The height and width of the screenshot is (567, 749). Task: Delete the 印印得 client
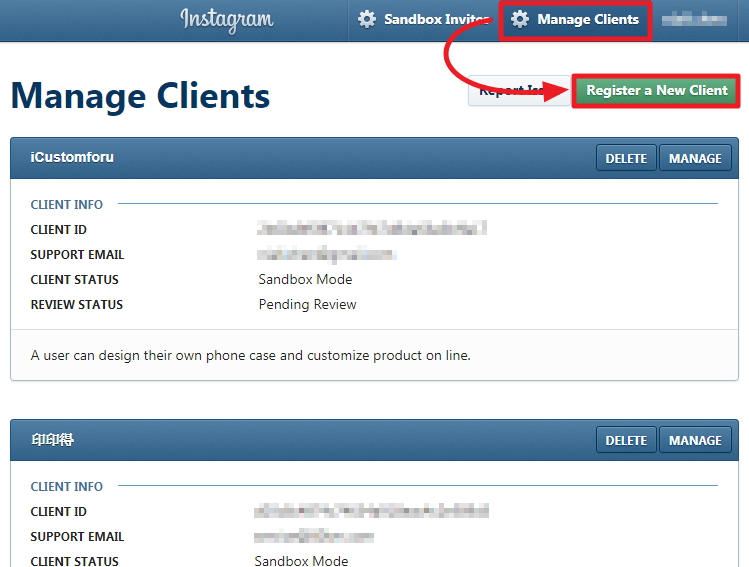pyautogui.click(x=626, y=440)
